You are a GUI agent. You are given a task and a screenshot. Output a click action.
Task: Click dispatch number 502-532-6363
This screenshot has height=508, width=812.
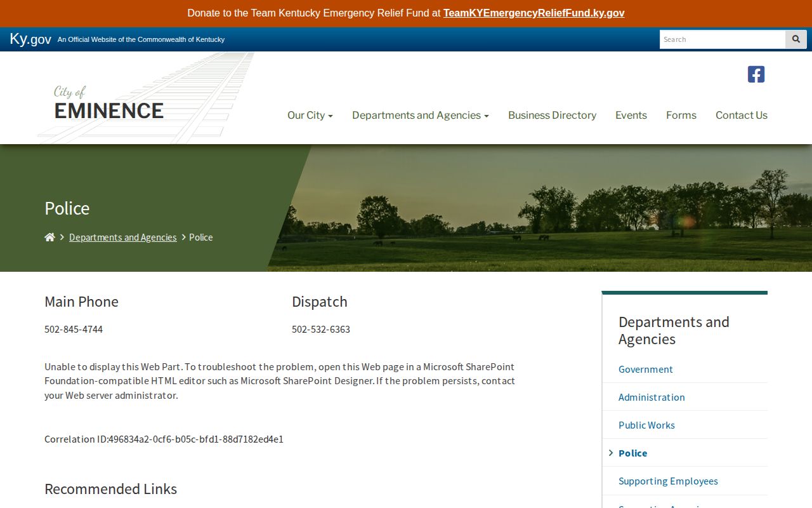tap(321, 329)
